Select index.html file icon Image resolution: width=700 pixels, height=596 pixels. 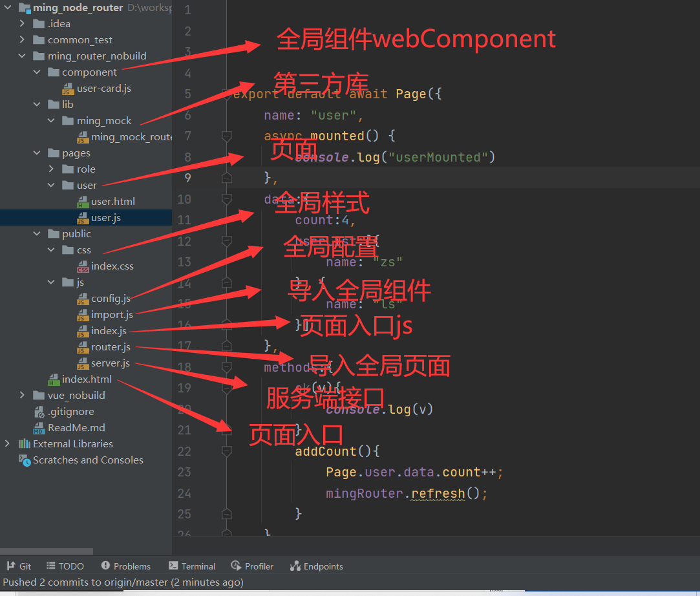(54, 379)
